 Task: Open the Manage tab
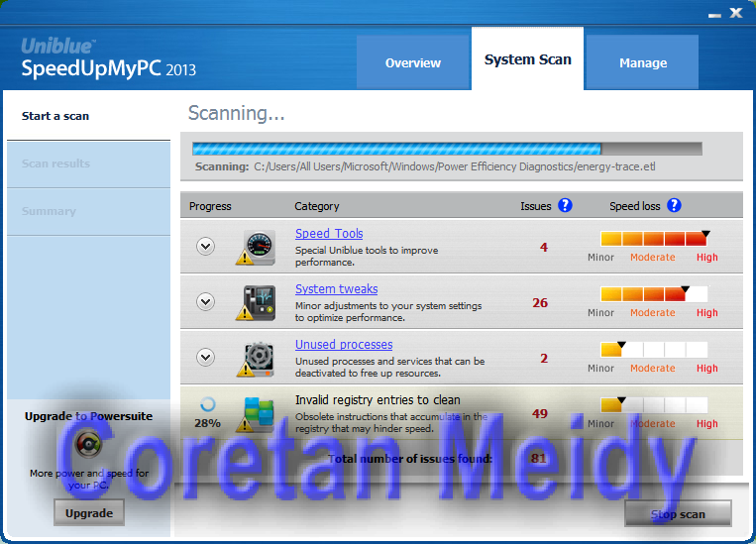click(x=643, y=62)
